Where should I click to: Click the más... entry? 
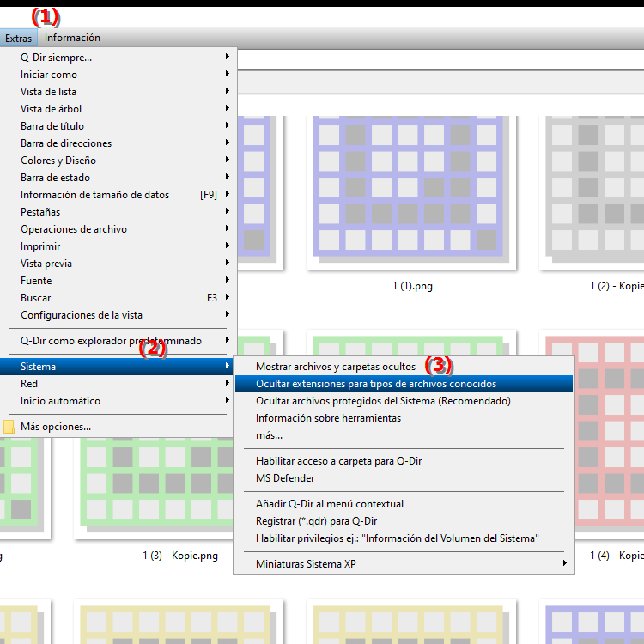pos(404,435)
